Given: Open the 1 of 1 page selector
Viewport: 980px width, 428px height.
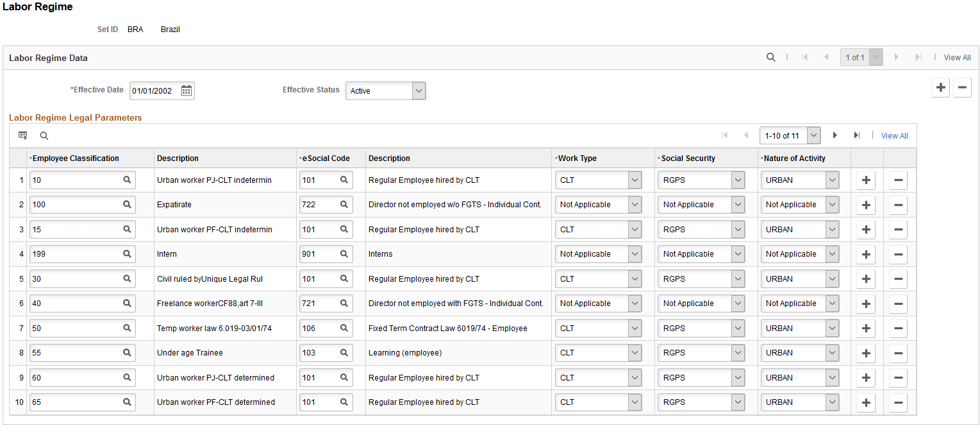Looking at the screenshot, I should point(861,57).
